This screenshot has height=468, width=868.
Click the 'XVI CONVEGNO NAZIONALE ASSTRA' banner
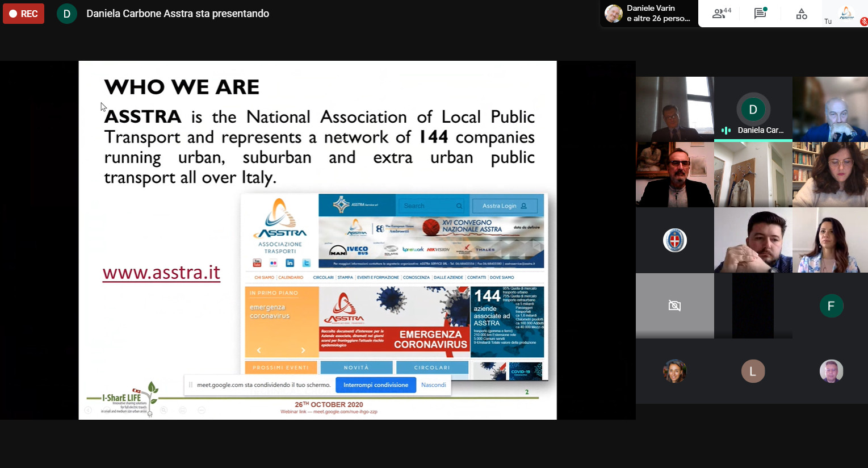(472, 226)
